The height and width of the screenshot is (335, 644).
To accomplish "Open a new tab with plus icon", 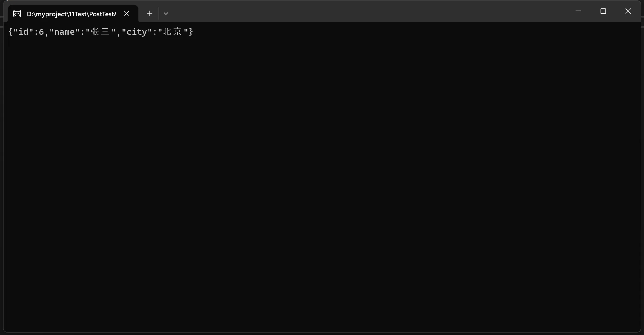I will point(149,13).
